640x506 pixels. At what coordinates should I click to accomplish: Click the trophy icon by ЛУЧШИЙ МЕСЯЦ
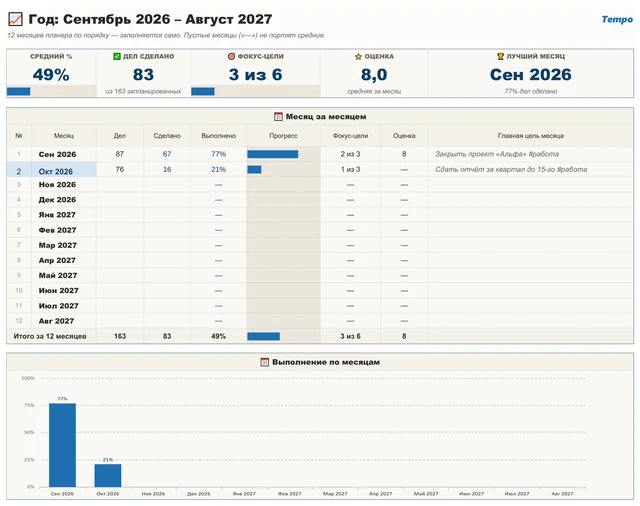[500, 56]
